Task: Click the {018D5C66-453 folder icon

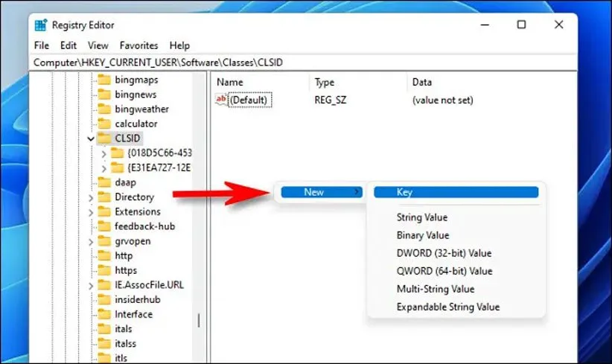Action: point(117,153)
